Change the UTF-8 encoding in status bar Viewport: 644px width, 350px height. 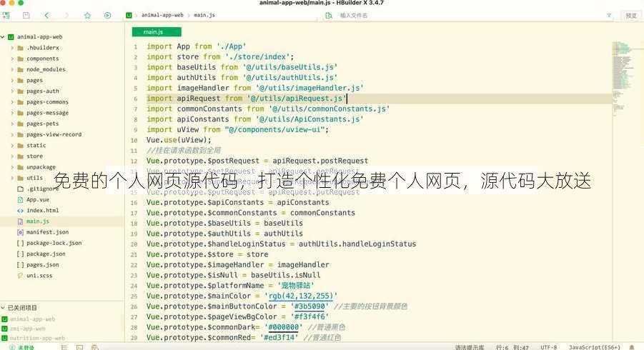[549, 348]
